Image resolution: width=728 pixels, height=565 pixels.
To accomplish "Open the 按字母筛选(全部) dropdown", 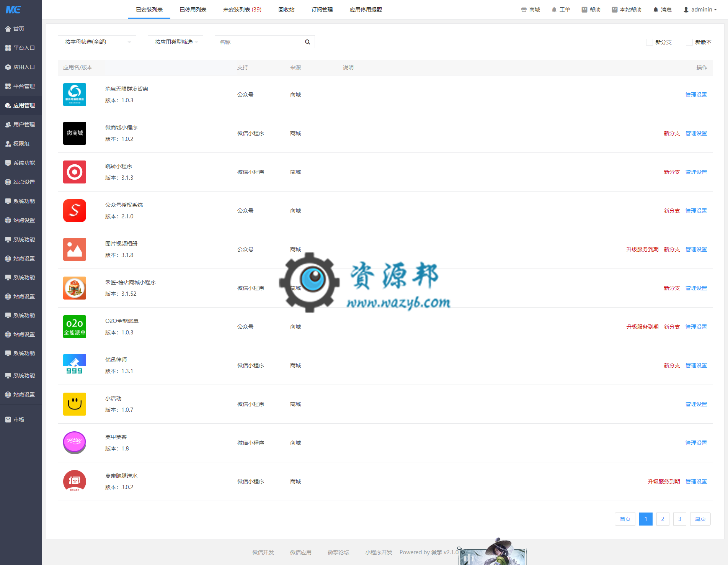I will [x=97, y=42].
